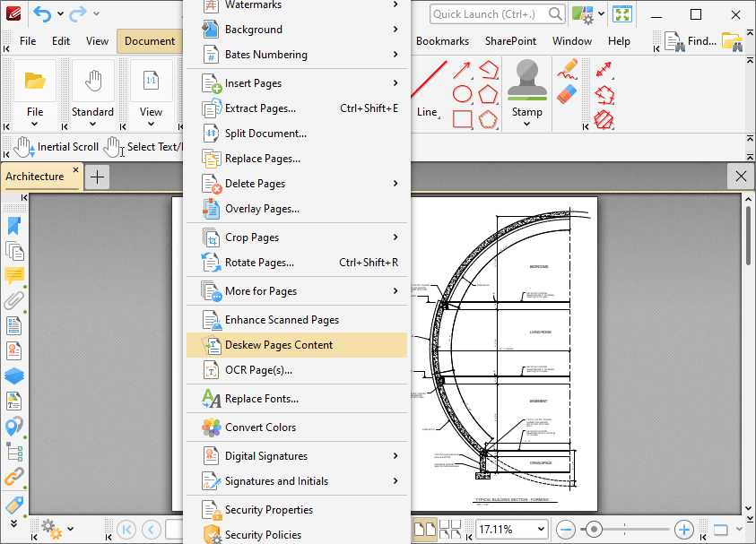
Task: Open the Insert Pages submenu
Action: (297, 83)
